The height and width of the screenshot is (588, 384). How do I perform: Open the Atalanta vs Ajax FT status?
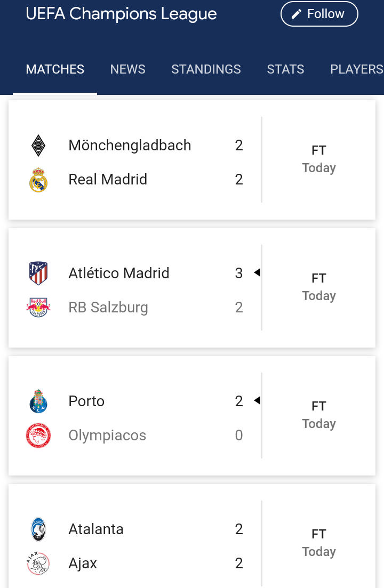[319, 534]
